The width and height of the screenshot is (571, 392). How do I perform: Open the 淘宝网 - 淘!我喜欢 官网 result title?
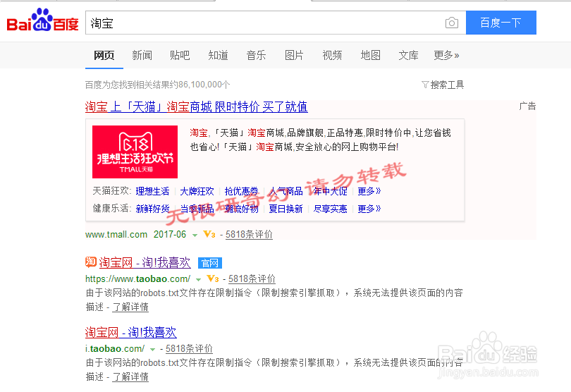[x=145, y=262]
